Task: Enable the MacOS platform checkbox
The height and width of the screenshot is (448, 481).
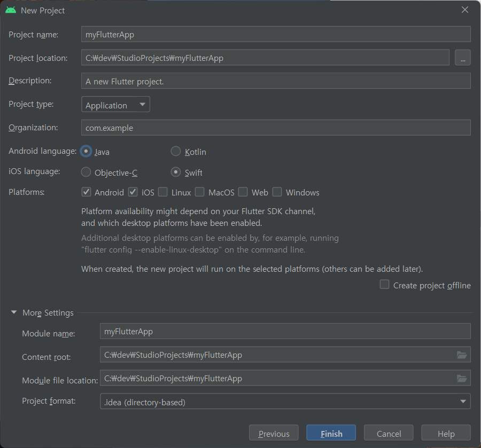Action: click(200, 192)
